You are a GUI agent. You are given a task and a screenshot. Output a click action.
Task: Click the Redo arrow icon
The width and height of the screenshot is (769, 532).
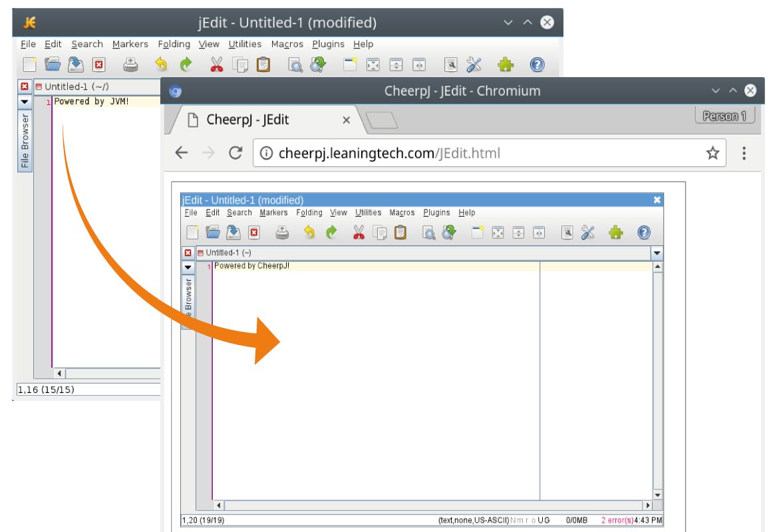pyautogui.click(x=332, y=232)
